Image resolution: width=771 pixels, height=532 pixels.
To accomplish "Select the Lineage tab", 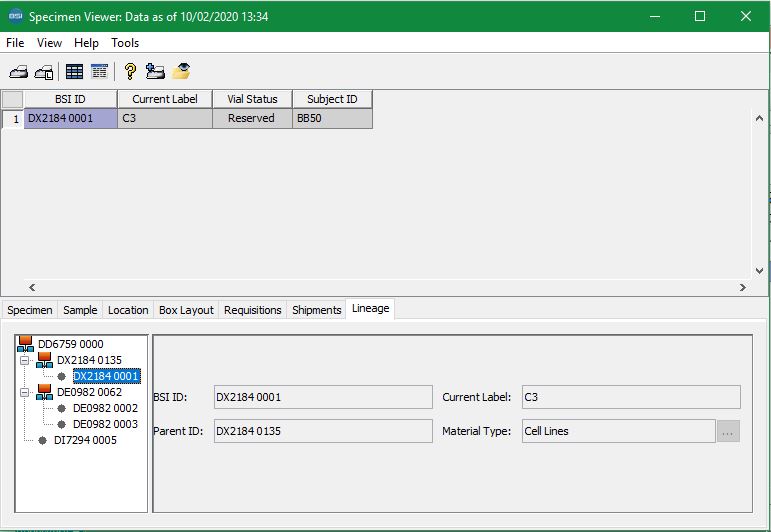I will 370,309.
